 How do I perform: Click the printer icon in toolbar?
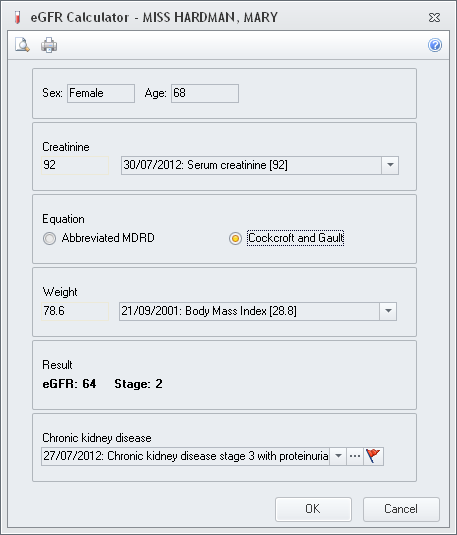tap(49, 45)
